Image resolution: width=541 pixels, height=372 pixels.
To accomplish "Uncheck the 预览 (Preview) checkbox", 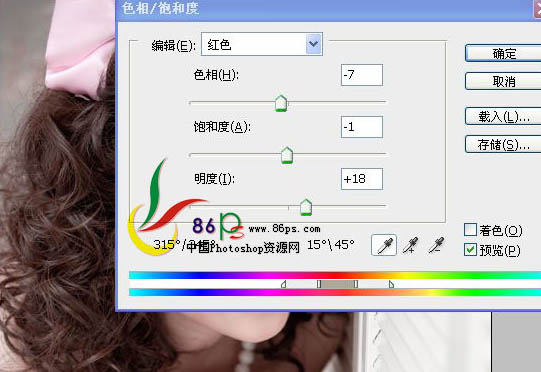I will [x=470, y=249].
